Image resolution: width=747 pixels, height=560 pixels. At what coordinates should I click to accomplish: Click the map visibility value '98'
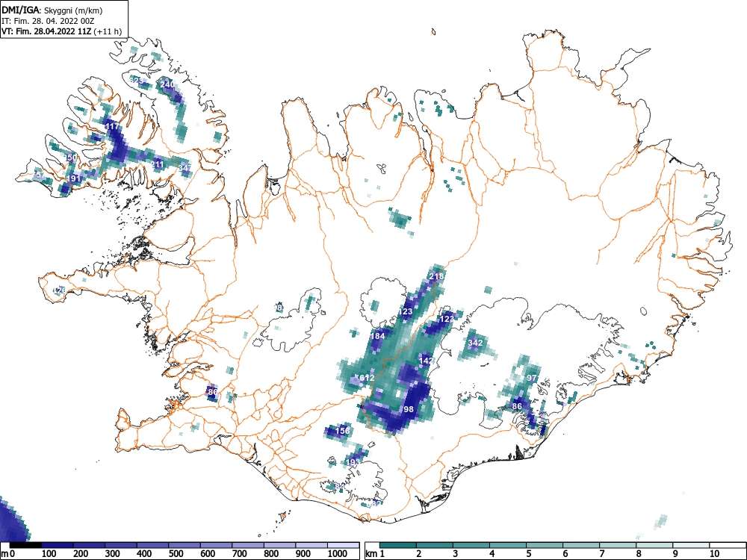409,409
